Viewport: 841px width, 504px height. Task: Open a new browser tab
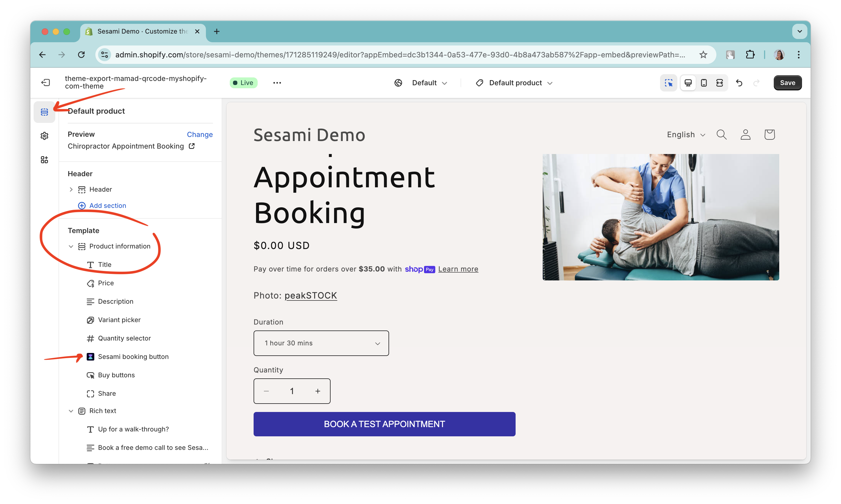click(x=216, y=32)
